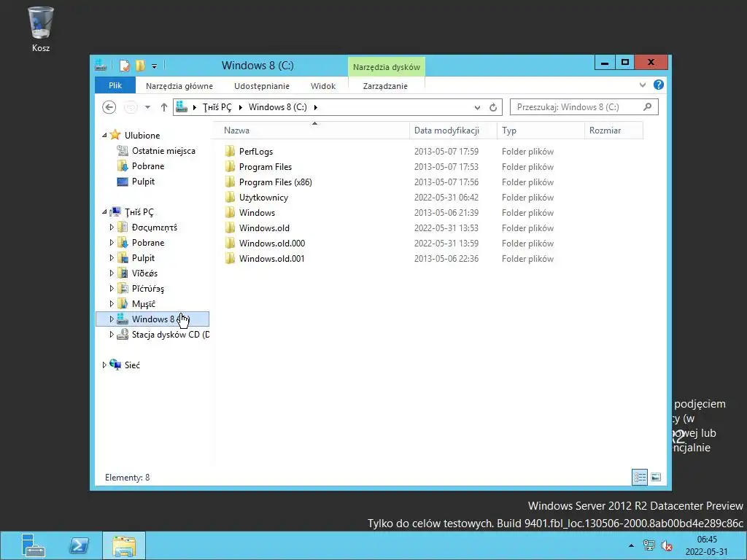Select the Windows.old.000 folder icon

230,244
